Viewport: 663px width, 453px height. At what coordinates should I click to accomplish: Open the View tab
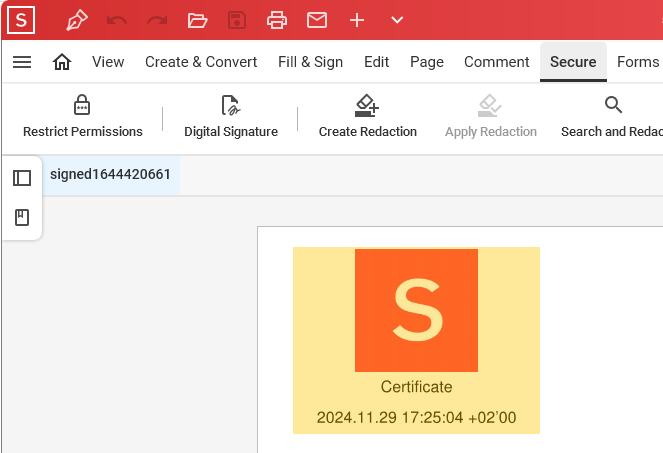click(x=108, y=62)
